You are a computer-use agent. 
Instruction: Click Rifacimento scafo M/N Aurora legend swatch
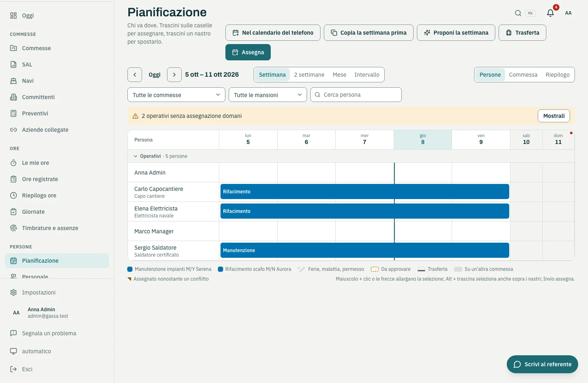[220, 269]
